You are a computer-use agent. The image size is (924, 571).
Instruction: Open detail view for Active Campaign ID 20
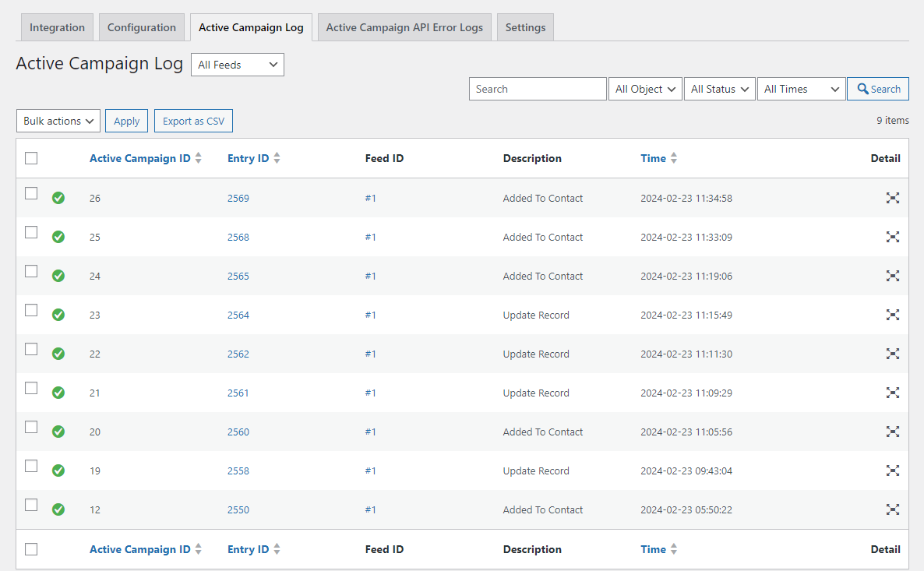[x=892, y=432]
